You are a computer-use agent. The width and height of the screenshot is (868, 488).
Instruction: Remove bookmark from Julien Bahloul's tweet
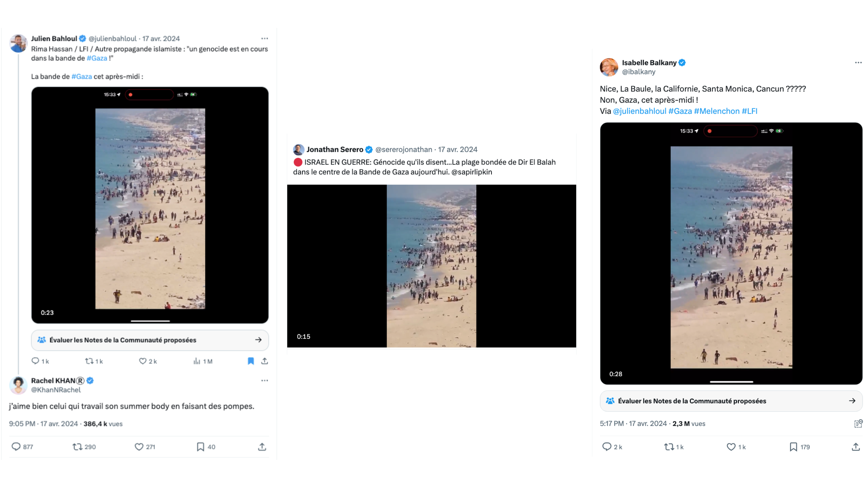pos(251,361)
